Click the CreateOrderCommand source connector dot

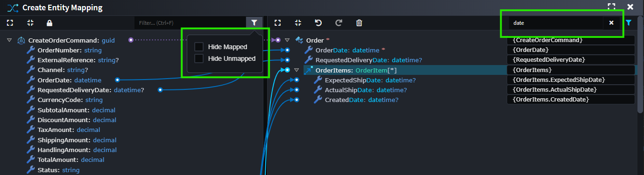tap(131, 40)
